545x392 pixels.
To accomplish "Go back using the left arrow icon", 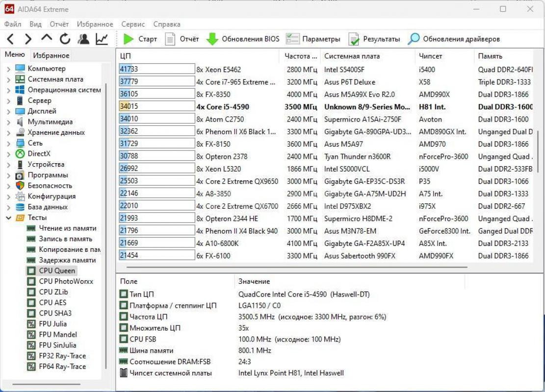I will pyautogui.click(x=10, y=39).
